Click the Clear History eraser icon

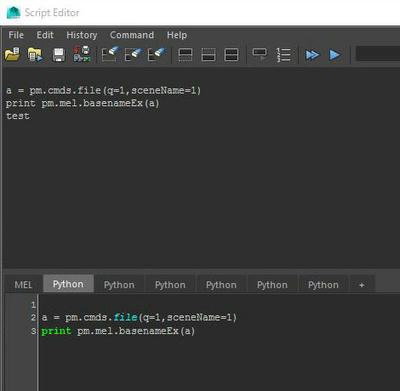(x=110, y=54)
